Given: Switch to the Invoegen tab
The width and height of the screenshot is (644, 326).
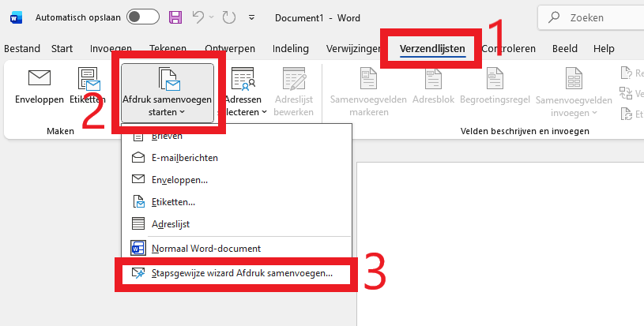Looking at the screenshot, I should click(111, 49).
